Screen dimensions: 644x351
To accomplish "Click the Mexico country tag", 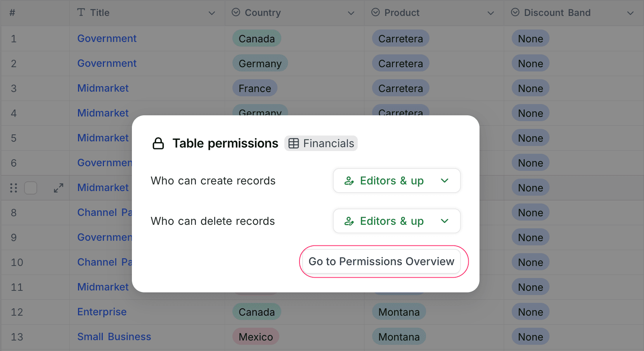I will point(256,337).
